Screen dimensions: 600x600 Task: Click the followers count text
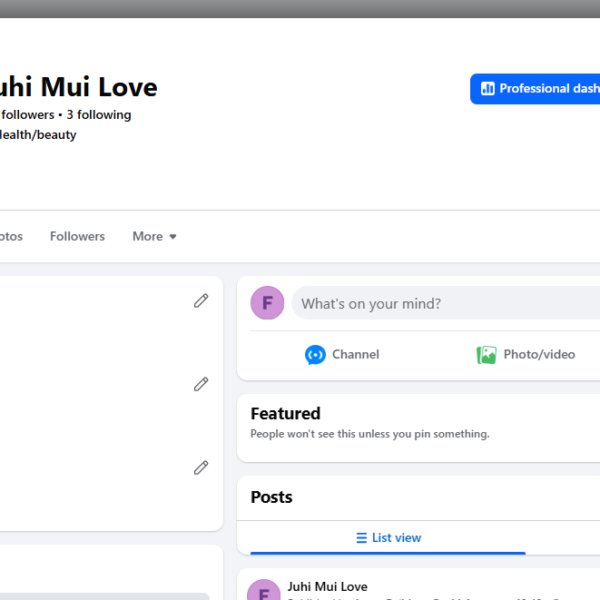(27, 115)
